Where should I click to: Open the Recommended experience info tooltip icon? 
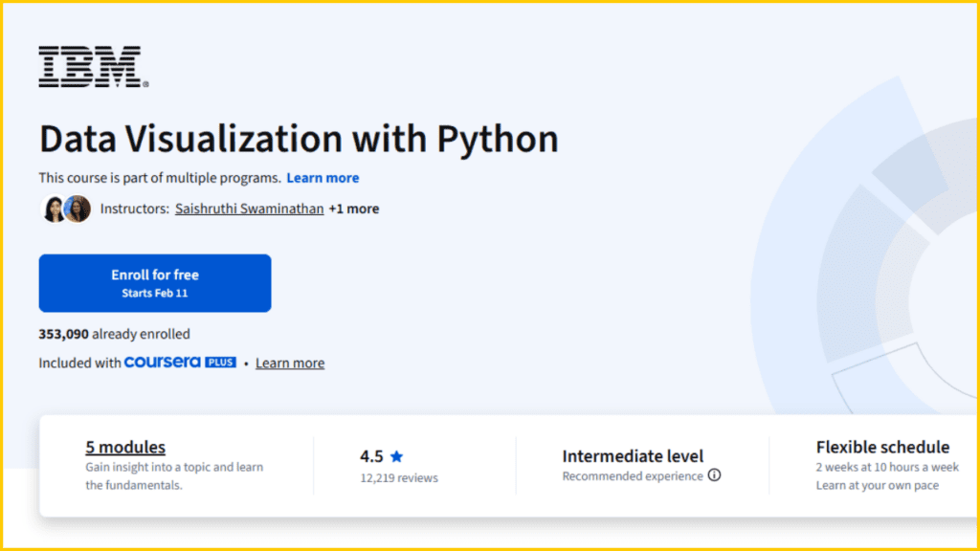(x=715, y=475)
